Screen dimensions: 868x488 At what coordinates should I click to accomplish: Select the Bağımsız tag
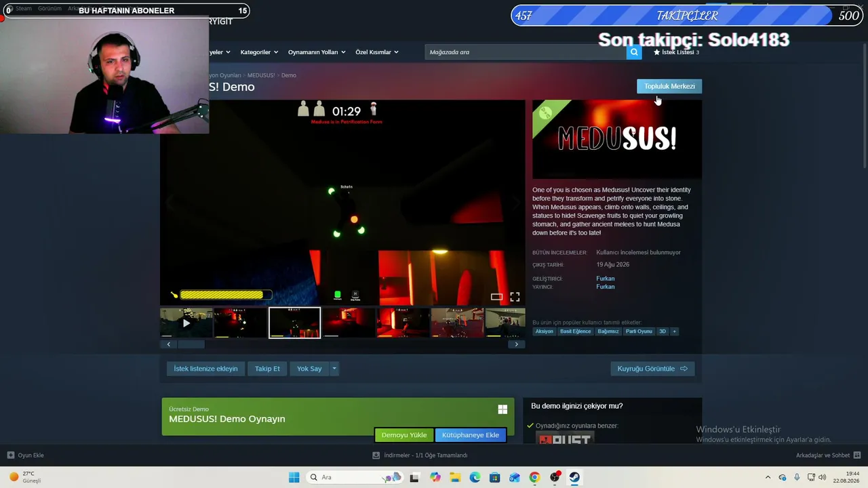coord(608,331)
